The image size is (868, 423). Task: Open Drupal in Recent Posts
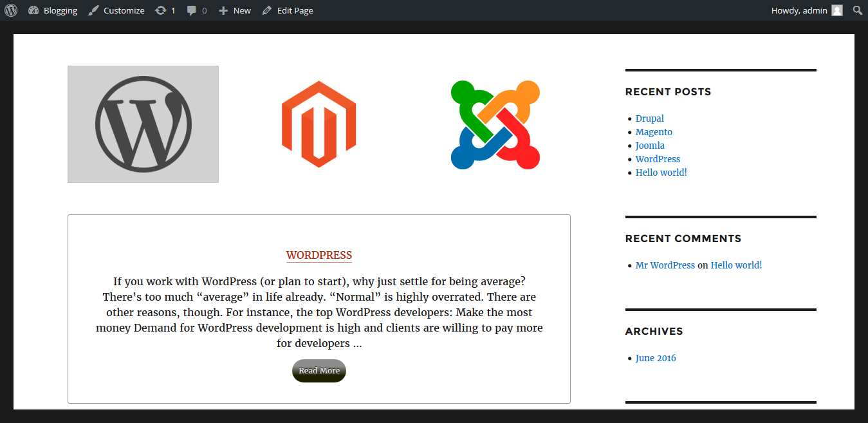pyautogui.click(x=650, y=118)
